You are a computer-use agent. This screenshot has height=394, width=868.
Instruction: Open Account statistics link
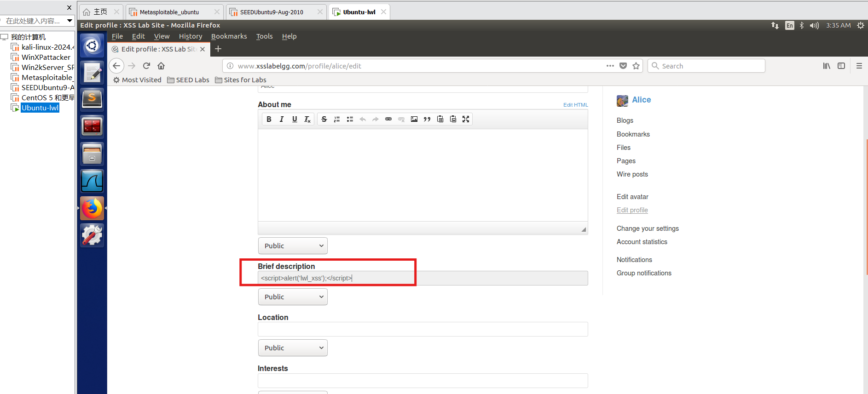pyautogui.click(x=642, y=242)
